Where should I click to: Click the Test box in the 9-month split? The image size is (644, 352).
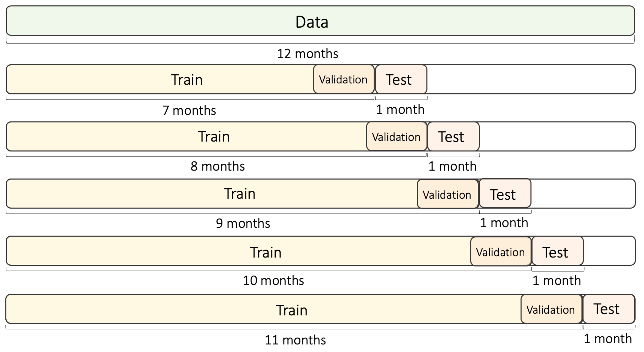505,193
